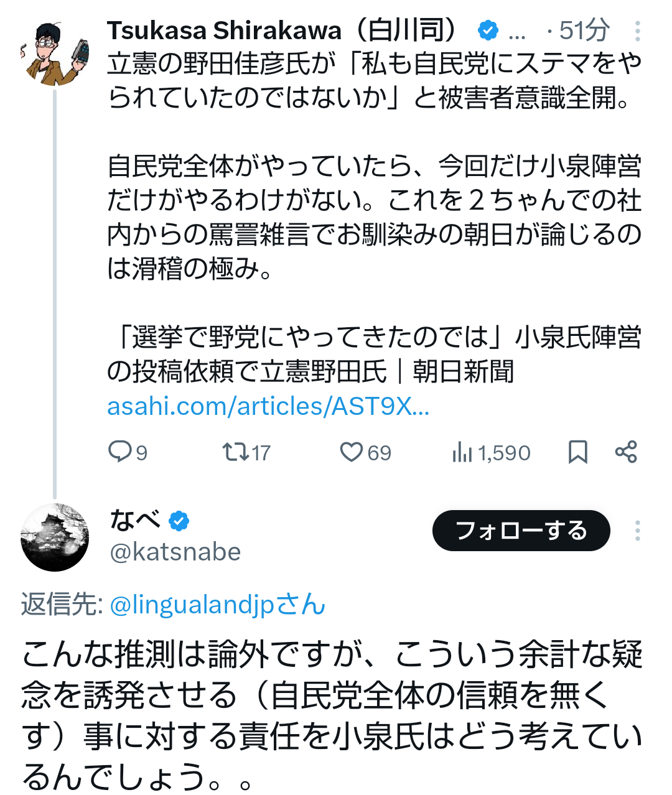Tap the フォローする follow button

click(x=521, y=531)
